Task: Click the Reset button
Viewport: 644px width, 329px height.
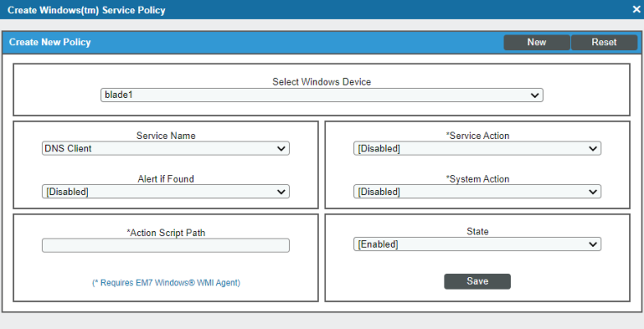Action: pyautogui.click(x=604, y=43)
